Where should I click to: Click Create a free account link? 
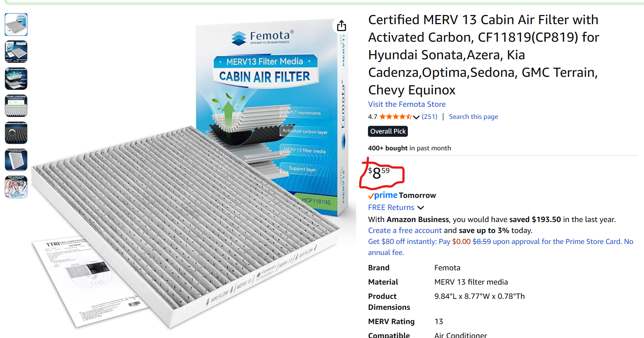point(405,230)
